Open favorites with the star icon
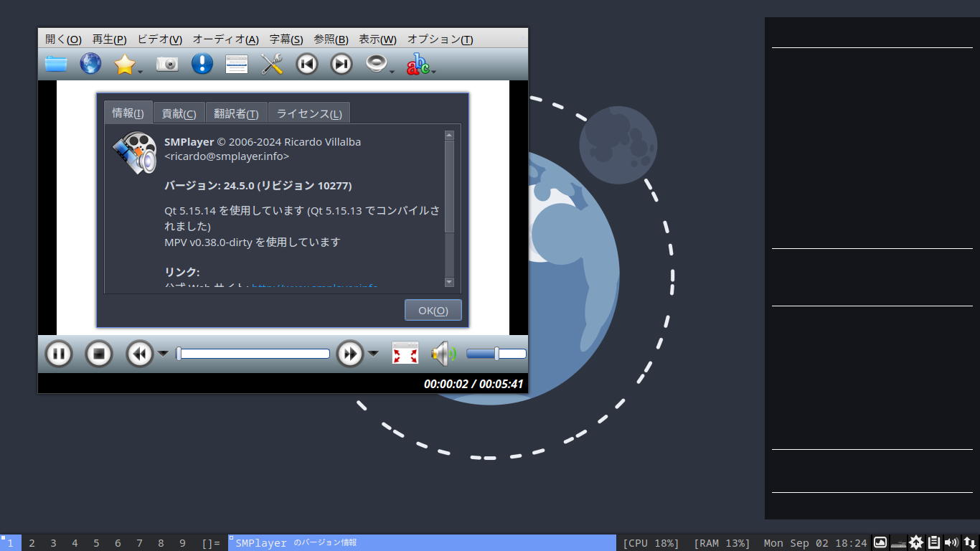 [x=125, y=64]
